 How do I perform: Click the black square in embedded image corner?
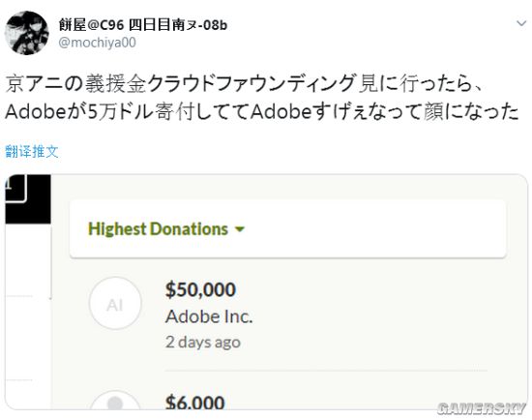pyautogui.click(x=28, y=199)
